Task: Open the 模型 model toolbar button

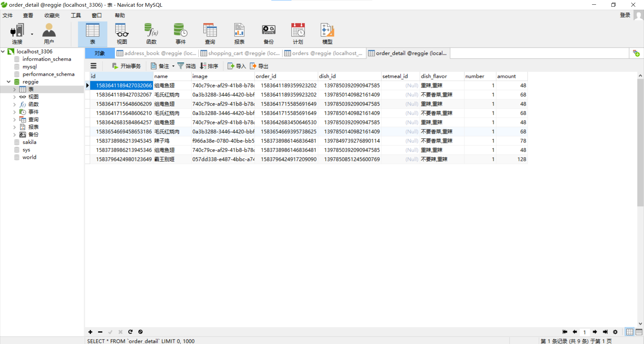Action: coord(327,34)
